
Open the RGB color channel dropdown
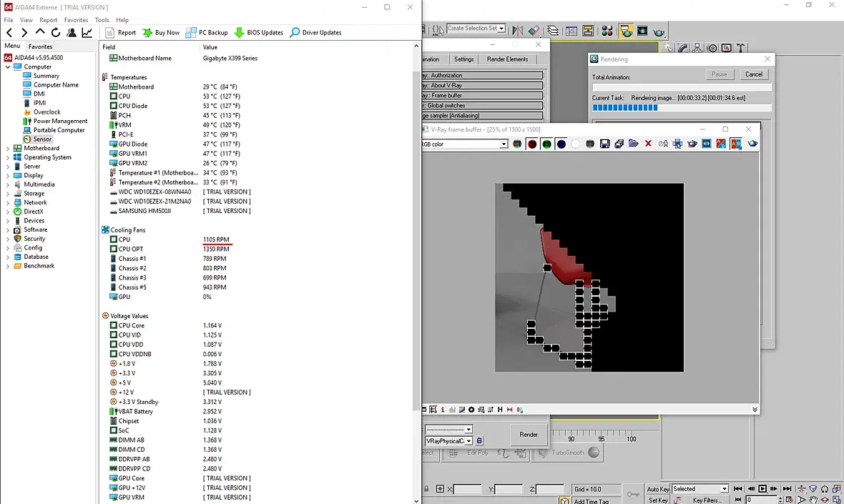(504, 144)
